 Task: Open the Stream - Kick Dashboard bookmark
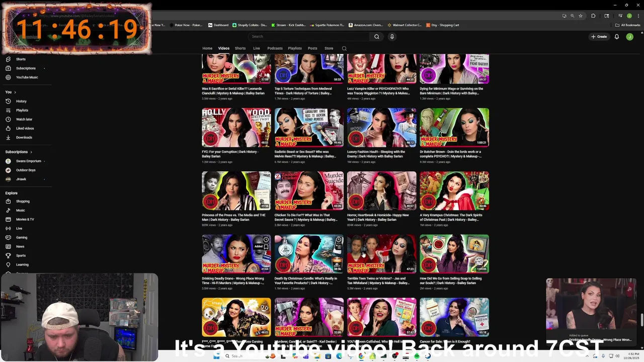(x=288, y=25)
